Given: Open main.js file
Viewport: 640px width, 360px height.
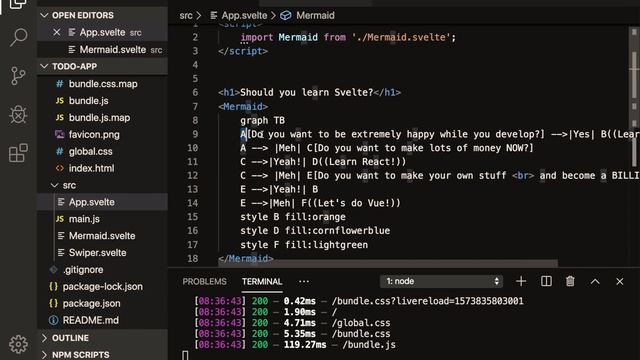Looking at the screenshot, I should point(102,219).
